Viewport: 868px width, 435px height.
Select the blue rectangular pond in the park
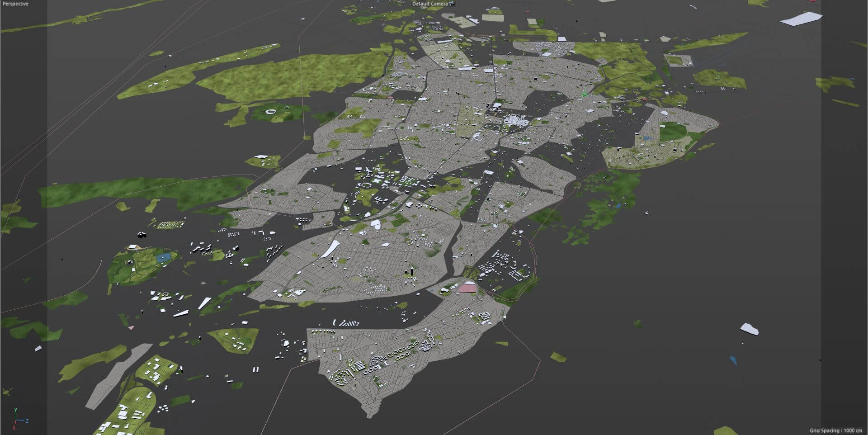(164, 258)
